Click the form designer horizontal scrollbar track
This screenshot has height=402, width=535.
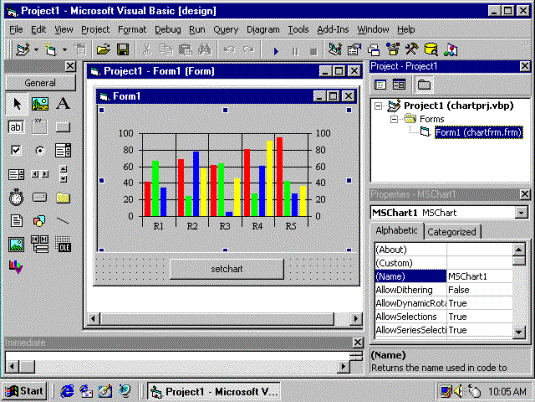click(x=217, y=319)
